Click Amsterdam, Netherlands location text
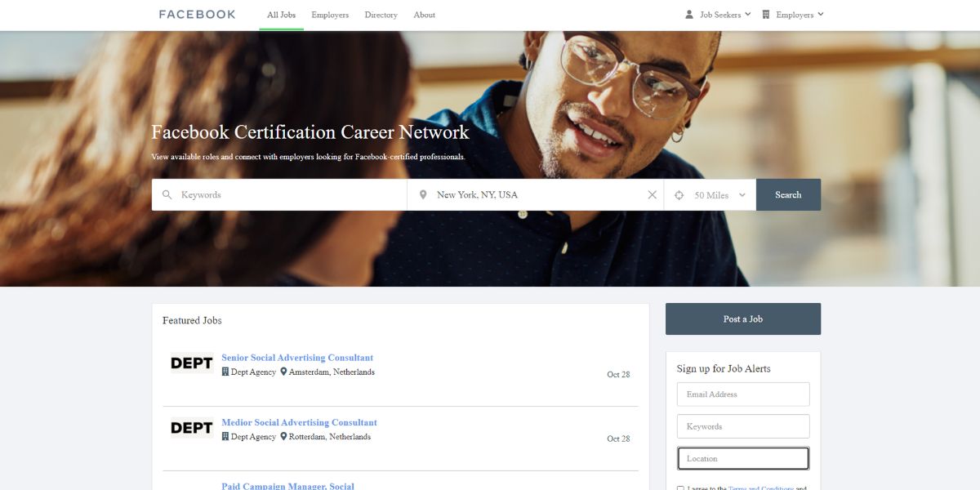 332,372
